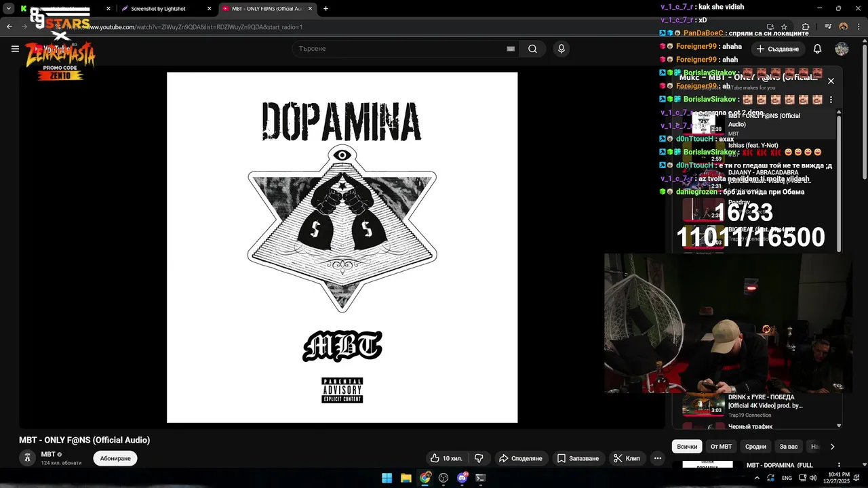This screenshot has height=488, width=868.
Task: Open the install app icon in address bar
Action: [770, 27]
